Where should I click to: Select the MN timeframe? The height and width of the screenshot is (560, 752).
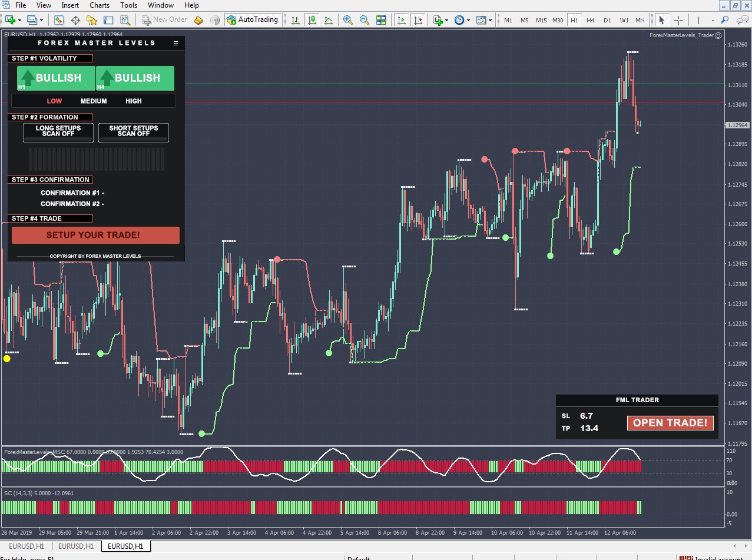point(640,20)
